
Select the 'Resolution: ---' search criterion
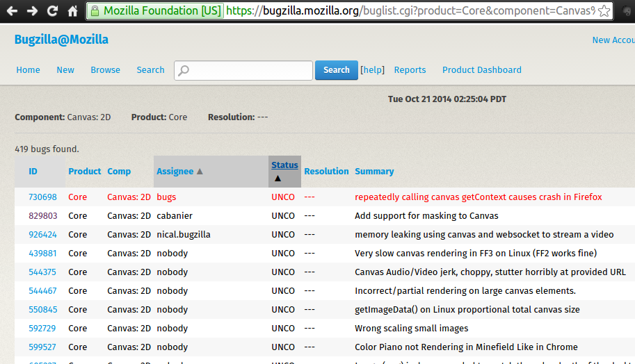pyautogui.click(x=238, y=117)
